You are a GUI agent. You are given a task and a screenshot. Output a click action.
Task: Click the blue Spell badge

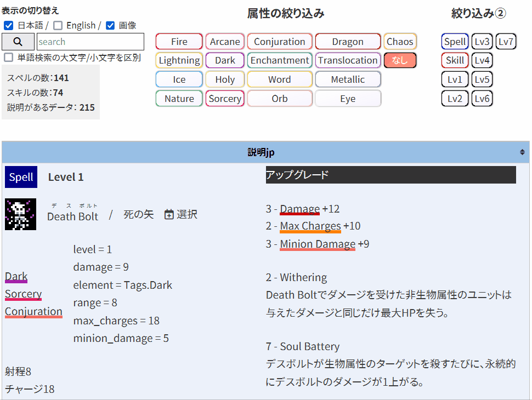pos(21,177)
